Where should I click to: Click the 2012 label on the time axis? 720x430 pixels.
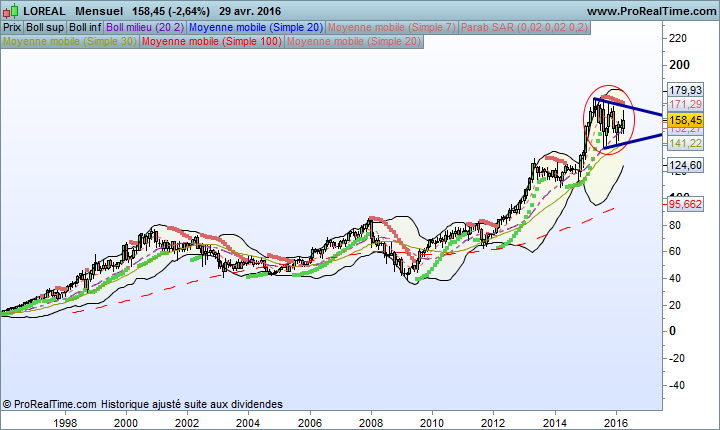click(494, 423)
